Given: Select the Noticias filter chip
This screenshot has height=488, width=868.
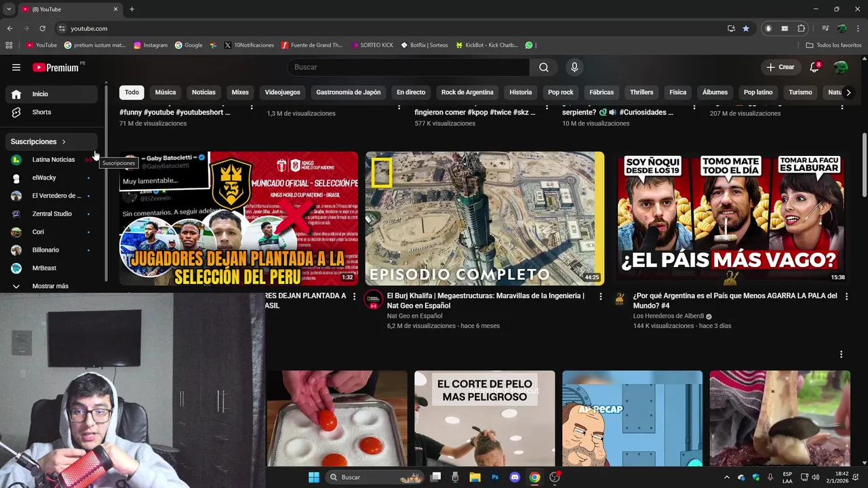Looking at the screenshot, I should 203,92.
